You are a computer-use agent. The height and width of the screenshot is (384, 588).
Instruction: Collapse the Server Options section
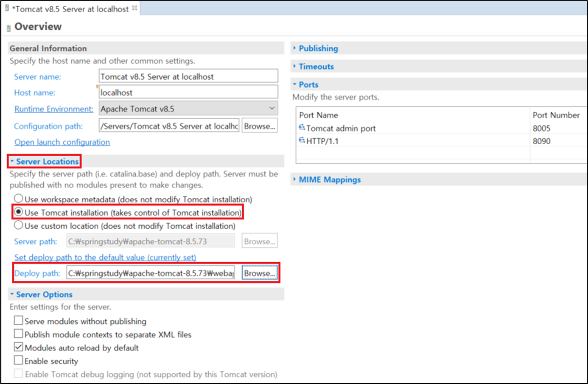point(12,294)
